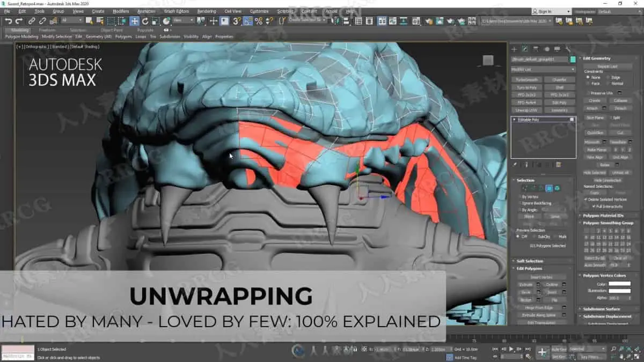Open the reference coordinate View dropdown

point(183,21)
